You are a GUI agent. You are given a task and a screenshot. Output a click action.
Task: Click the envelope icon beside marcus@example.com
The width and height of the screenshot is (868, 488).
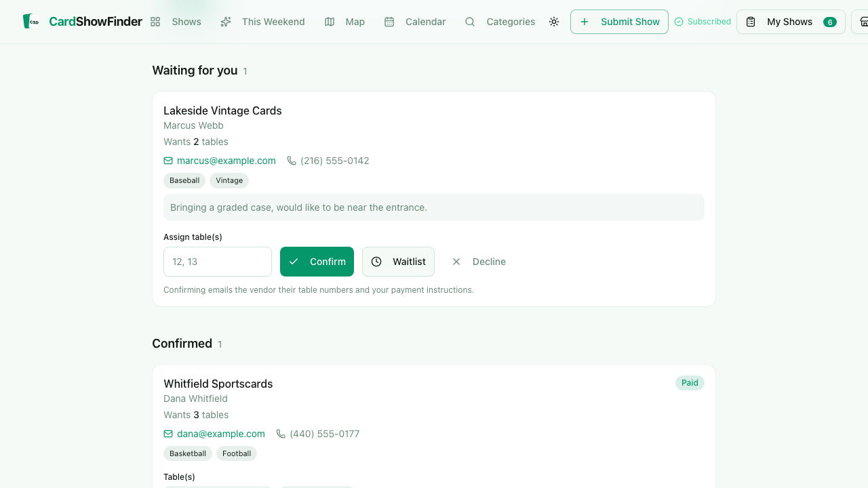pos(168,161)
